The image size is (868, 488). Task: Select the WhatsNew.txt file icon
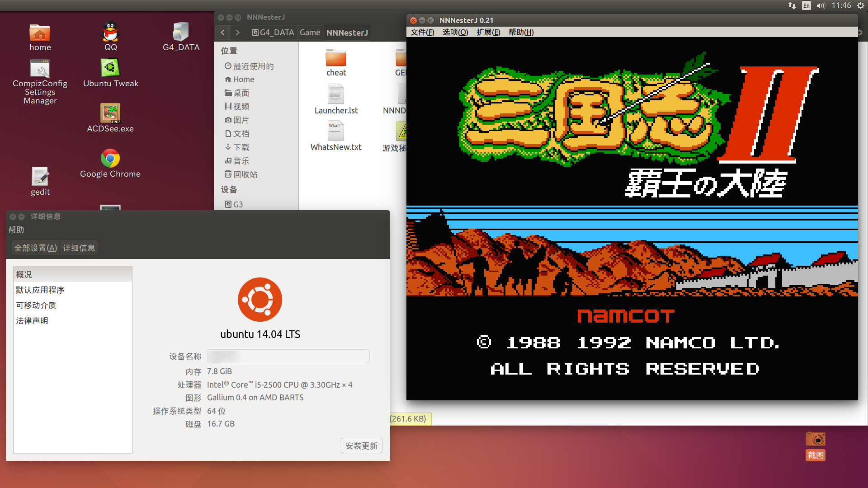[x=336, y=131]
